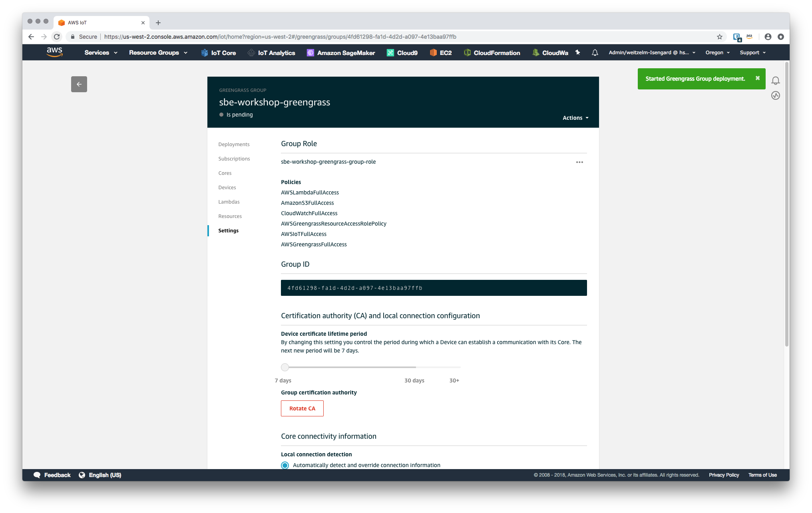
Task: Click the browser extension icon with badge
Action: tap(737, 37)
